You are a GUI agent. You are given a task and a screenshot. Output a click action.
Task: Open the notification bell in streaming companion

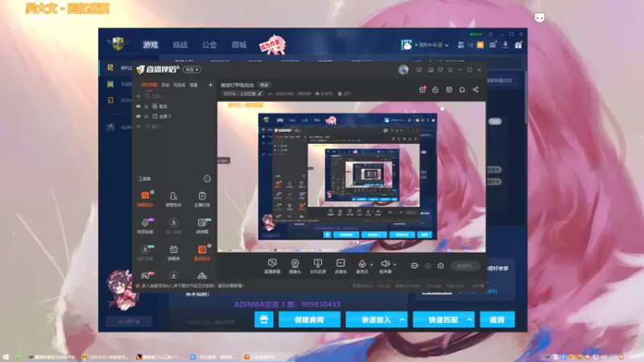462,89
